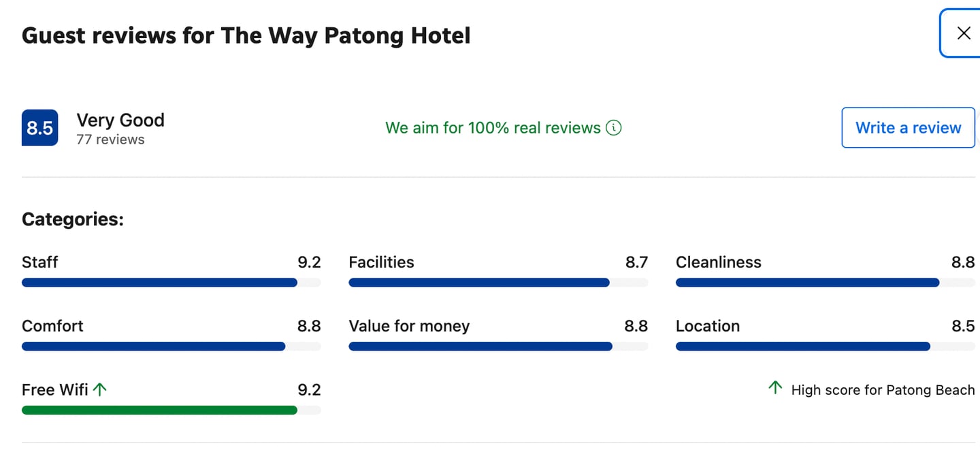Click the green arrow next to Free Wifi
Viewport: 980px width, 450px height.
[100, 389]
